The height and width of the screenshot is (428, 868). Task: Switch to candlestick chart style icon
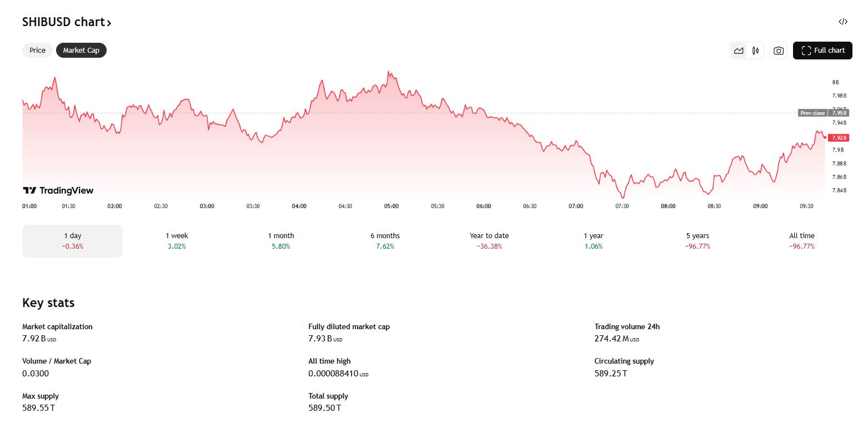coord(755,51)
